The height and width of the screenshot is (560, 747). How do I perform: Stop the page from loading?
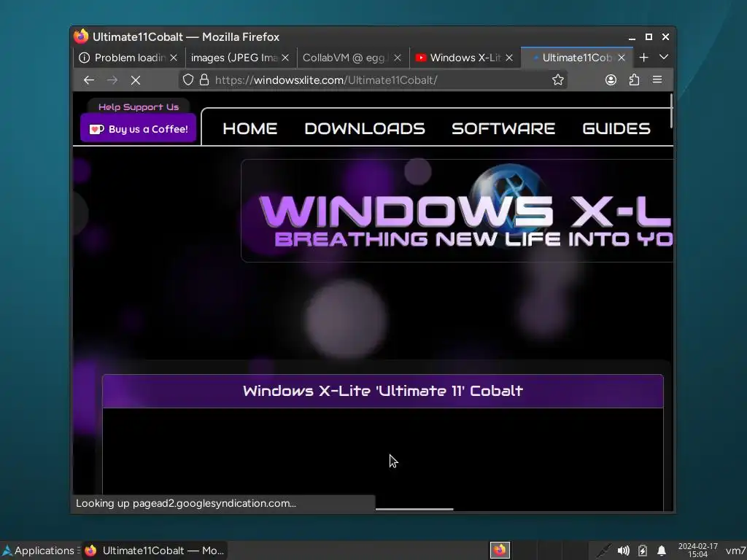[x=136, y=80]
